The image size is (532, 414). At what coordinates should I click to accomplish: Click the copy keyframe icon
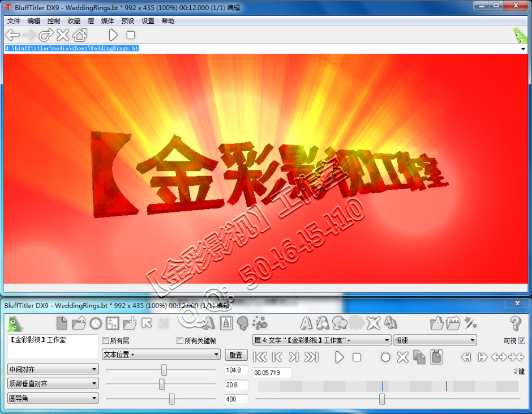[x=419, y=357]
